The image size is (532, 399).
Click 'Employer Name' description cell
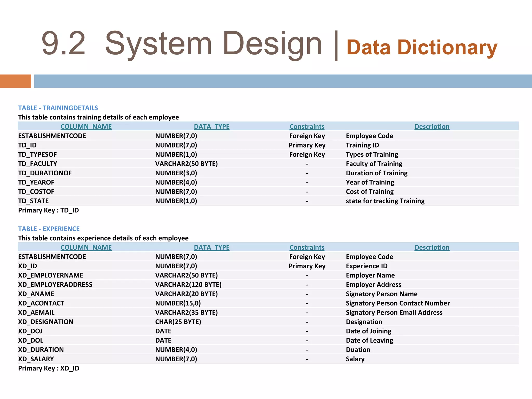pyautogui.click(x=370, y=275)
